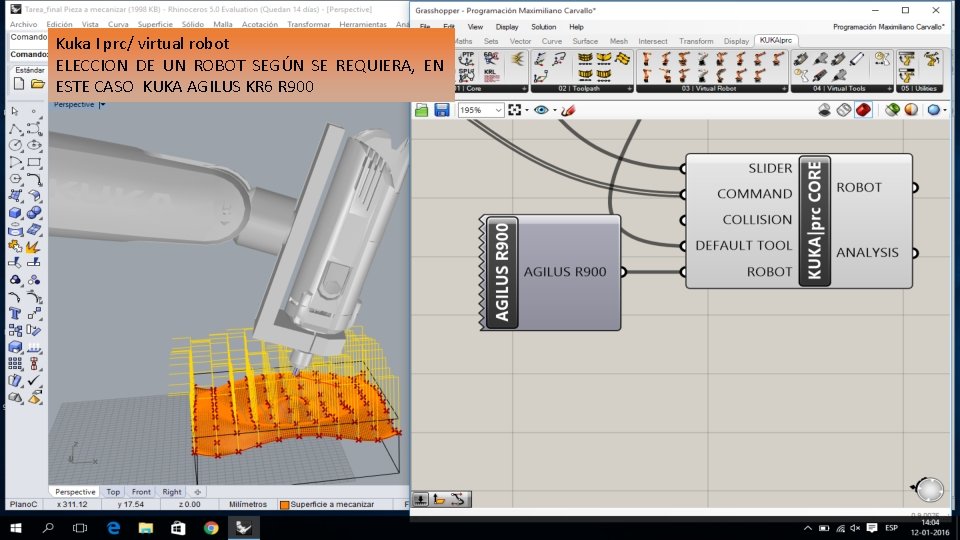Click the AGILUS R900 robot component
960x540 pixels.
550,272
